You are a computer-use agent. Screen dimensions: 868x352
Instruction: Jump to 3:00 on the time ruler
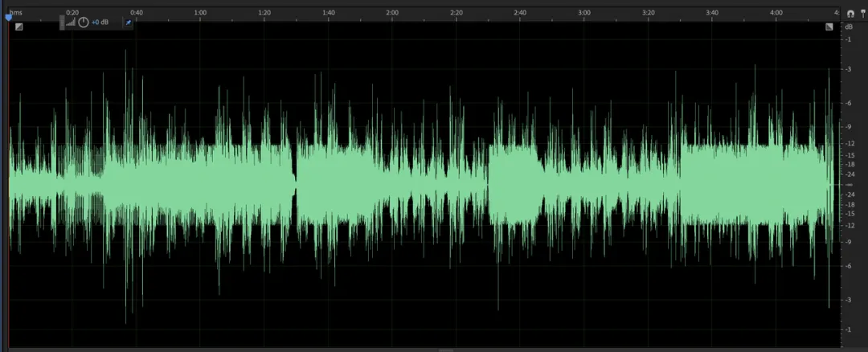pyautogui.click(x=584, y=12)
